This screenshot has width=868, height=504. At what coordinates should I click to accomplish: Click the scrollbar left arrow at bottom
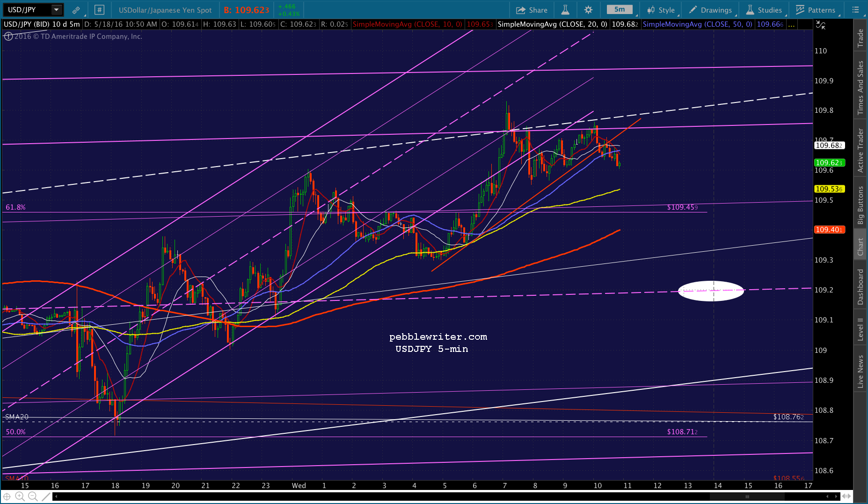pos(56,497)
